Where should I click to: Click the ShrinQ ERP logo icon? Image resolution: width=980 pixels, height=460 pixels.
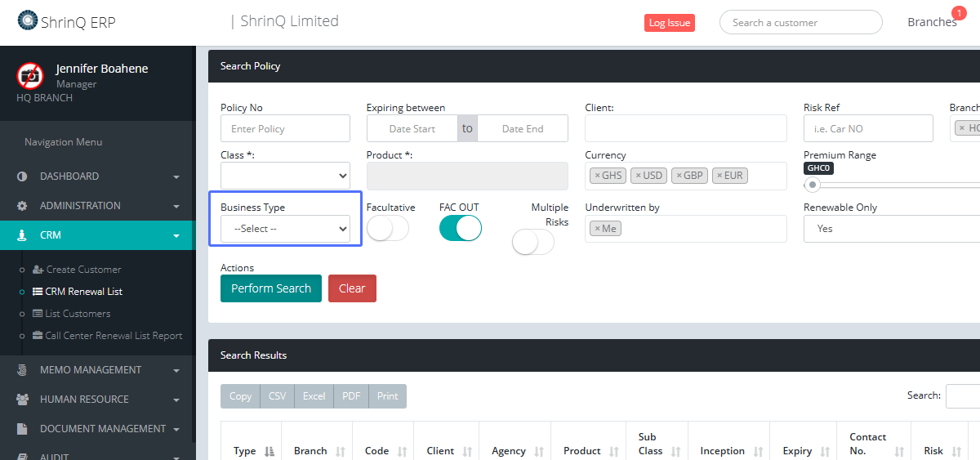(x=28, y=20)
